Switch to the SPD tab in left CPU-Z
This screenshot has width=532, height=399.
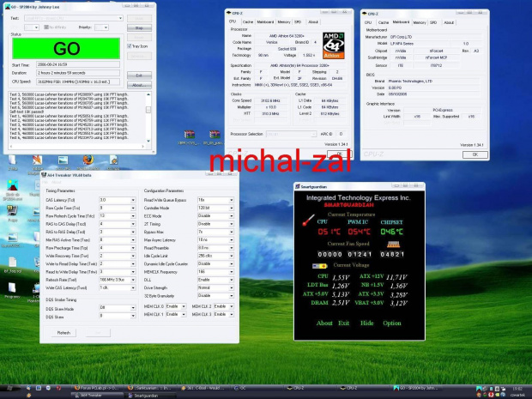pos(297,21)
